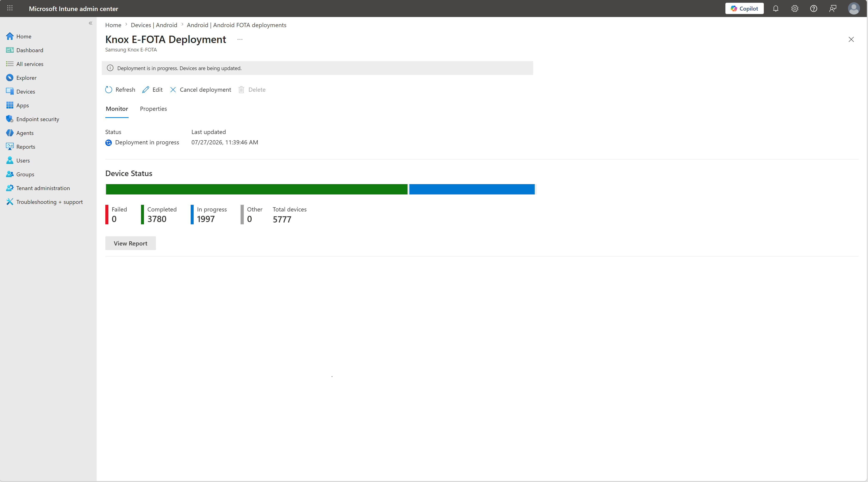868x482 pixels.
Task: Switch to the Monitor tab
Action: coord(117,109)
